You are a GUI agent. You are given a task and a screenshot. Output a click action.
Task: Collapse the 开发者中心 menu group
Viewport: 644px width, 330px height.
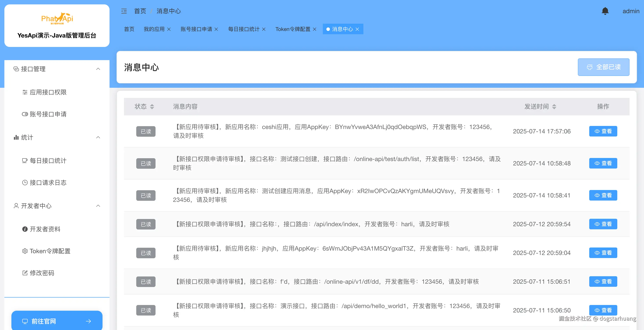click(x=98, y=206)
